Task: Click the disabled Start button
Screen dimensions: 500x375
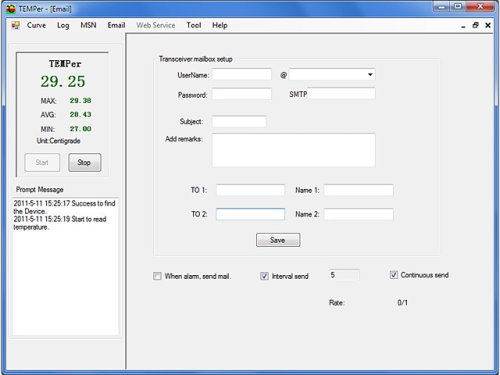Action: coord(42,162)
